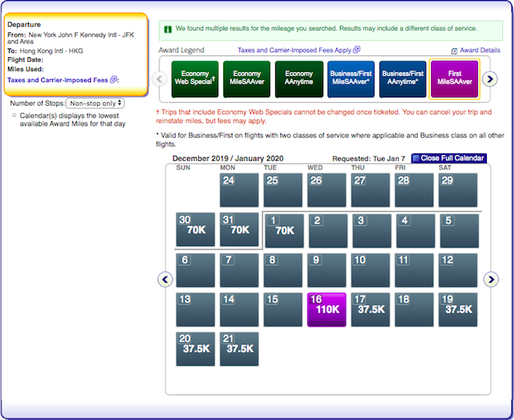Screen dimensions: 514x420
Task: Pick January 19 with 37.5K miles
Action: (458, 310)
